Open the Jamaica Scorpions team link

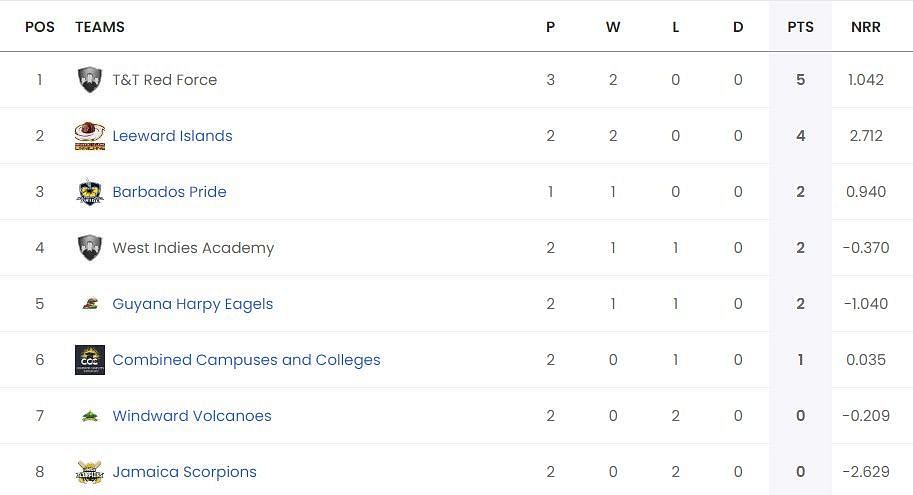(185, 472)
